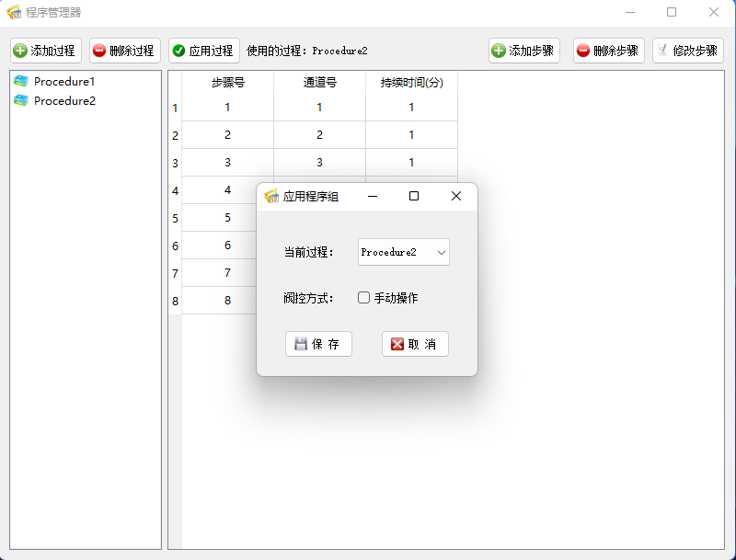Click the 添加步骤 green plus icon
The image size is (736, 560).
point(499,51)
